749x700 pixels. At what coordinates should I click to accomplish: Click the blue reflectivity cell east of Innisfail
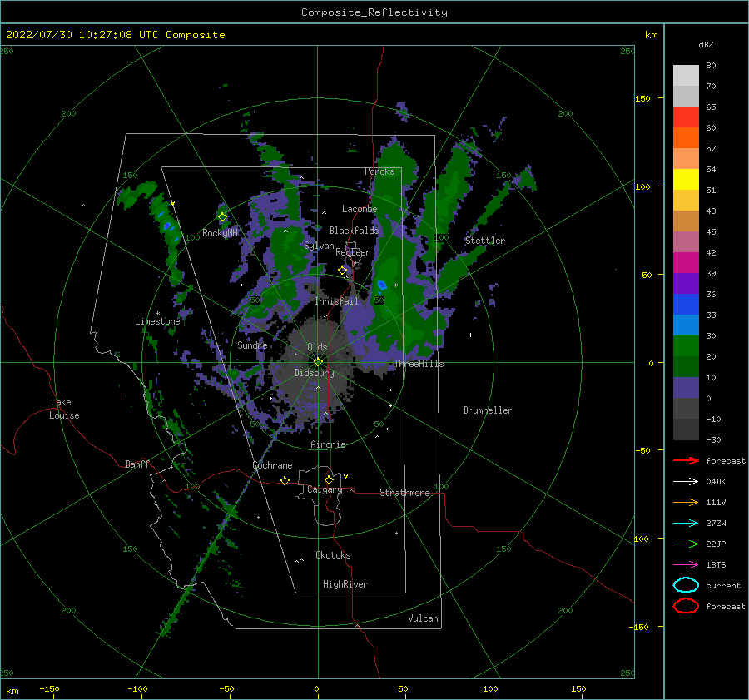[x=382, y=285]
